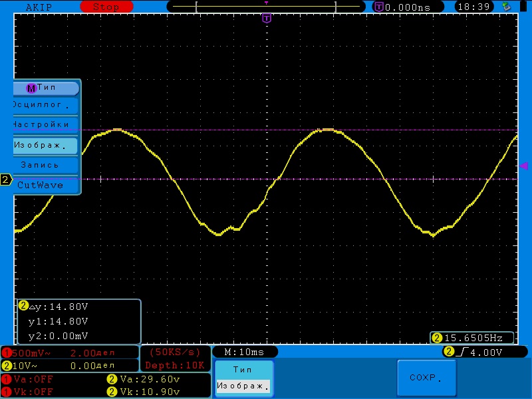This screenshot has height=399, width=532.
Task: Click the T icon beside 0.000ns readout
Action: coord(379,7)
